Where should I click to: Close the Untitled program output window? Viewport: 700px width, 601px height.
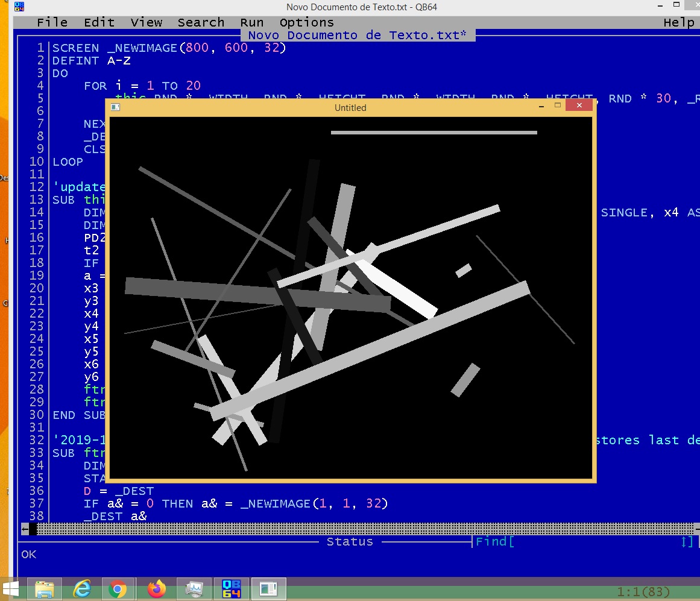579,106
